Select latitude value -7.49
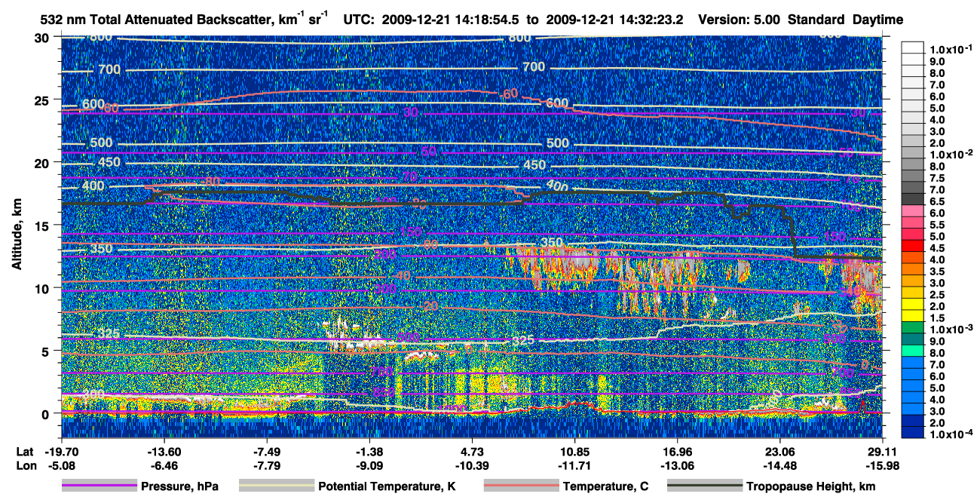The image size is (980, 503). [266, 452]
